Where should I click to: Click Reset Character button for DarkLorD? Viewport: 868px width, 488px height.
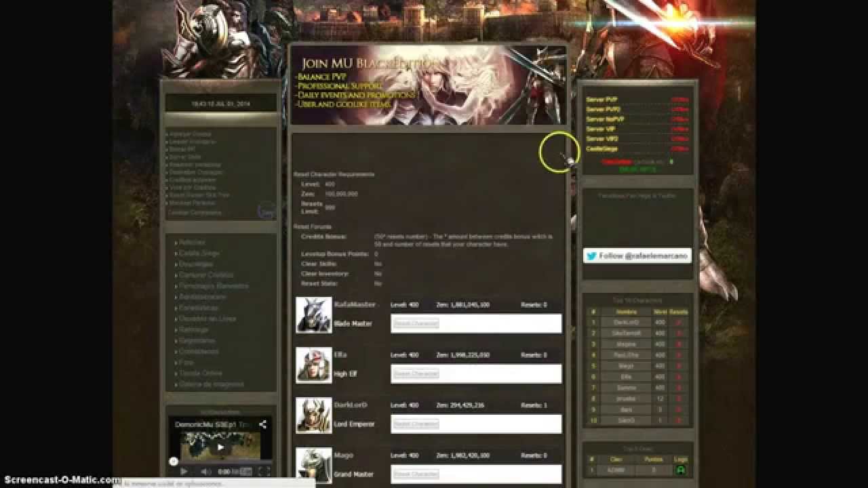(x=416, y=424)
